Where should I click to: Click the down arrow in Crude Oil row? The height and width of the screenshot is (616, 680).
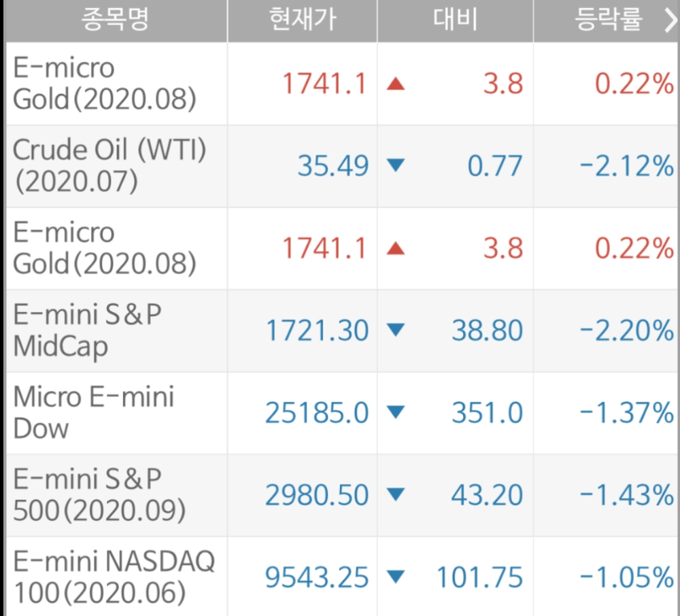pos(395,165)
